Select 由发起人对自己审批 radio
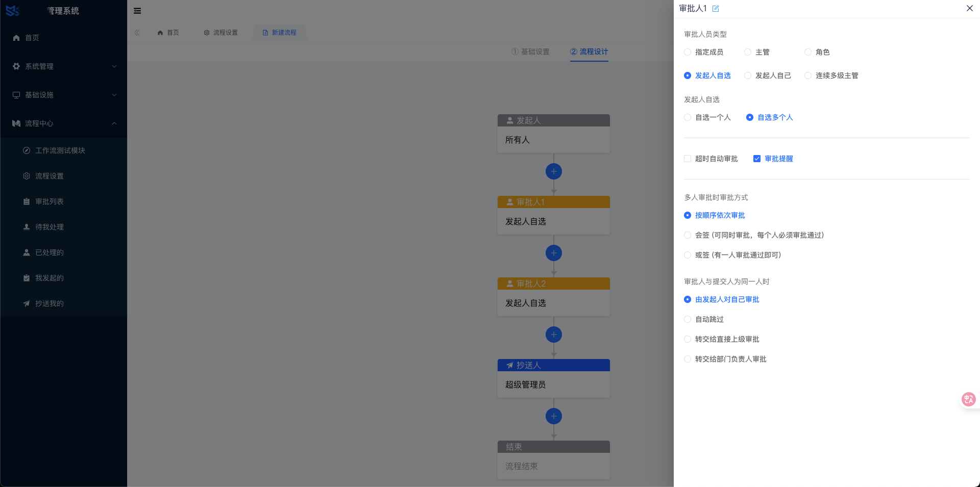The image size is (980, 487). (688, 299)
